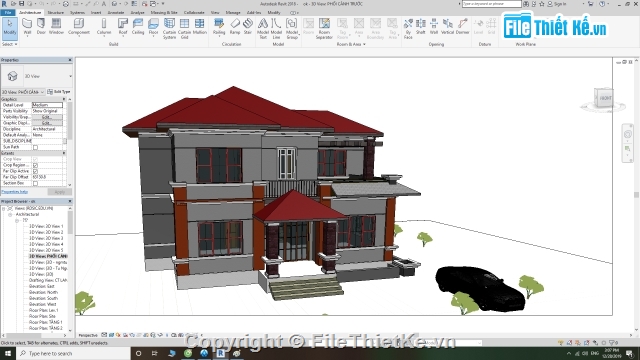Viewport: 640px width, 360px height.
Task: Click the Detail Level value field
Action: coord(47,105)
